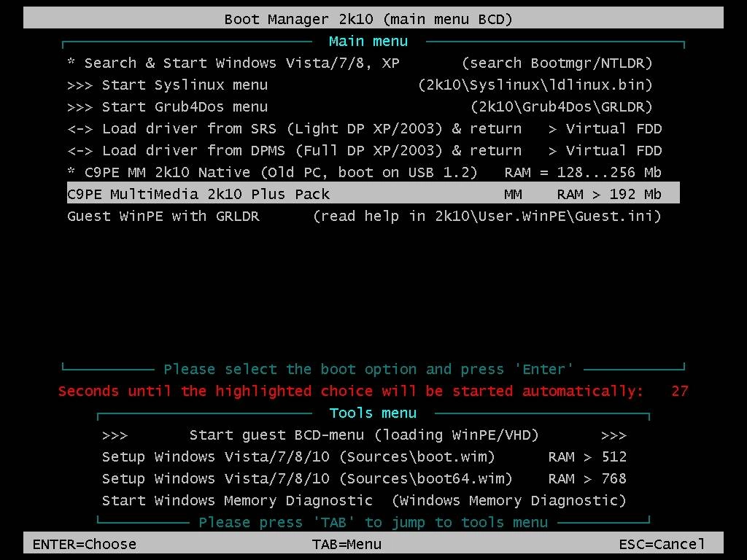747x560 pixels.
Task: Click the 2k10\Syslinux\ldlinux.bin path text
Action: [535, 85]
